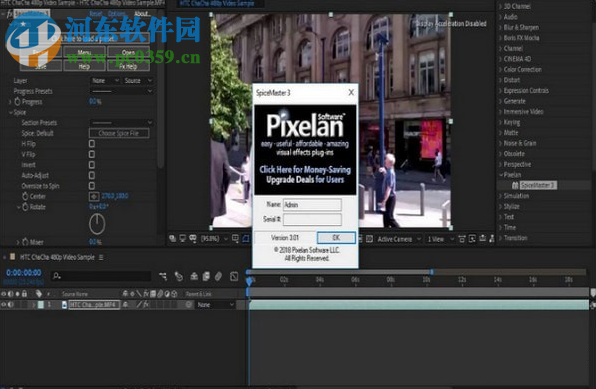Toggle motion blur timeline icon
Image resolution: width=596 pixels, height=389 pixels.
(218, 276)
